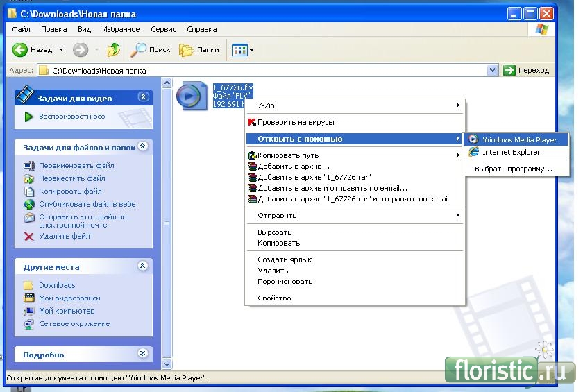Open the Сервис menu in menu bar
The image size is (583, 392).
163,30
